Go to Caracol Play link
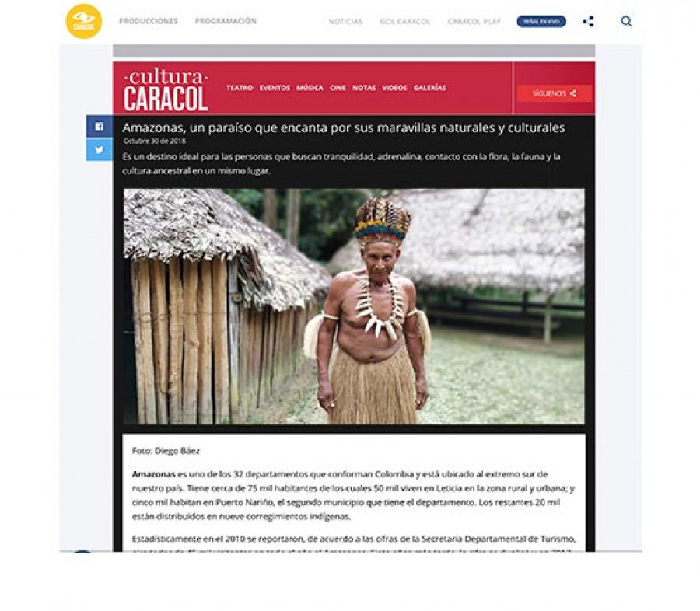The width and height of the screenshot is (700, 611). tap(474, 22)
